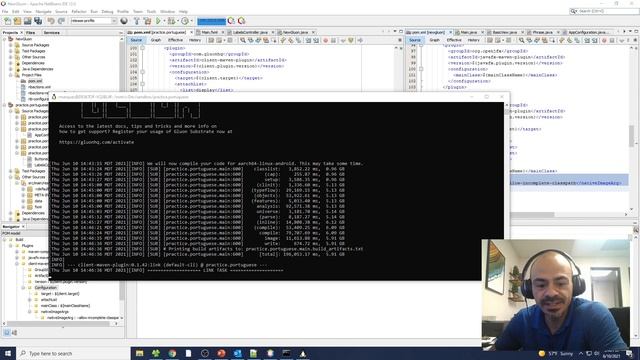Click the Windows Start button

click(8, 353)
